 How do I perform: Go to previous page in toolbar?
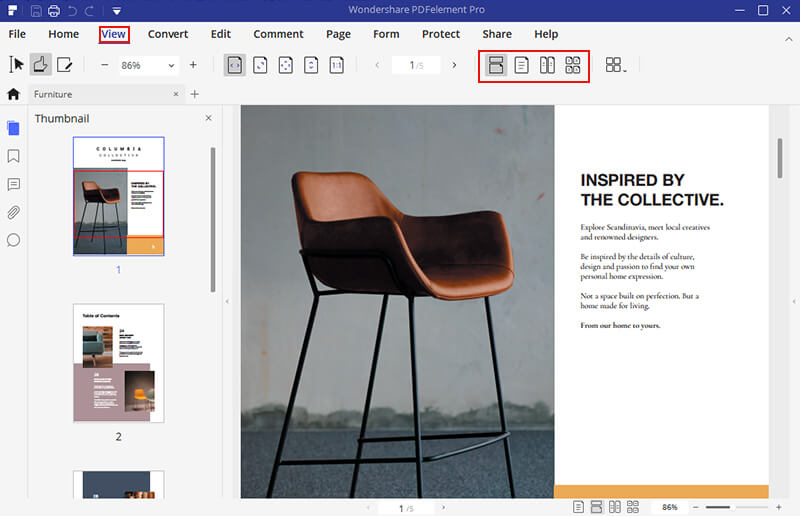coord(377,65)
